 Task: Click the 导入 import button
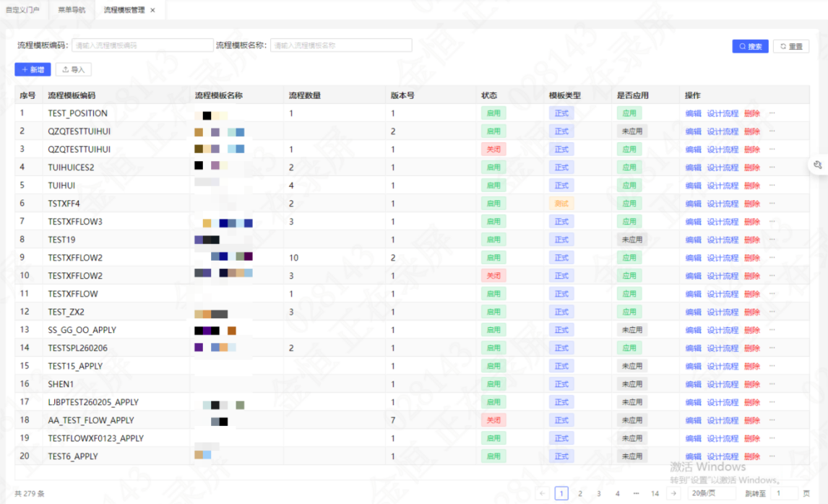[x=74, y=69]
